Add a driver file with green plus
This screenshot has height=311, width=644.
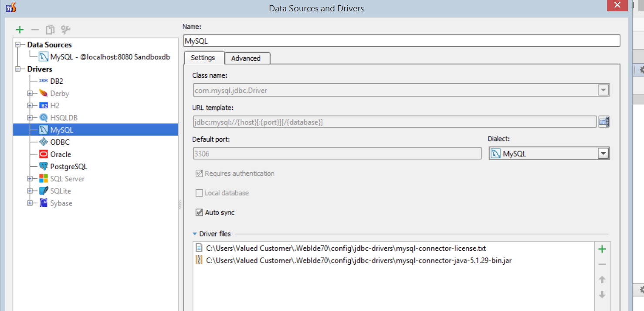pyautogui.click(x=602, y=249)
